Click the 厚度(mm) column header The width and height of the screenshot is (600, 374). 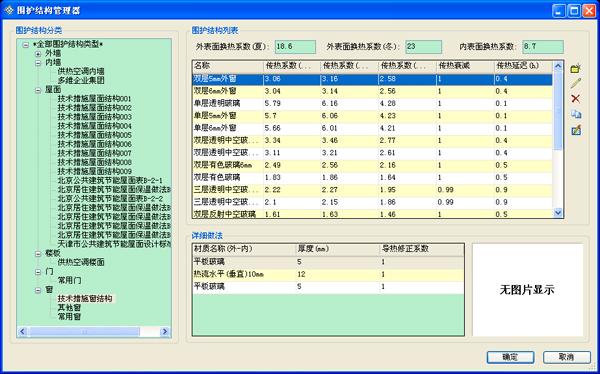tap(338, 248)
